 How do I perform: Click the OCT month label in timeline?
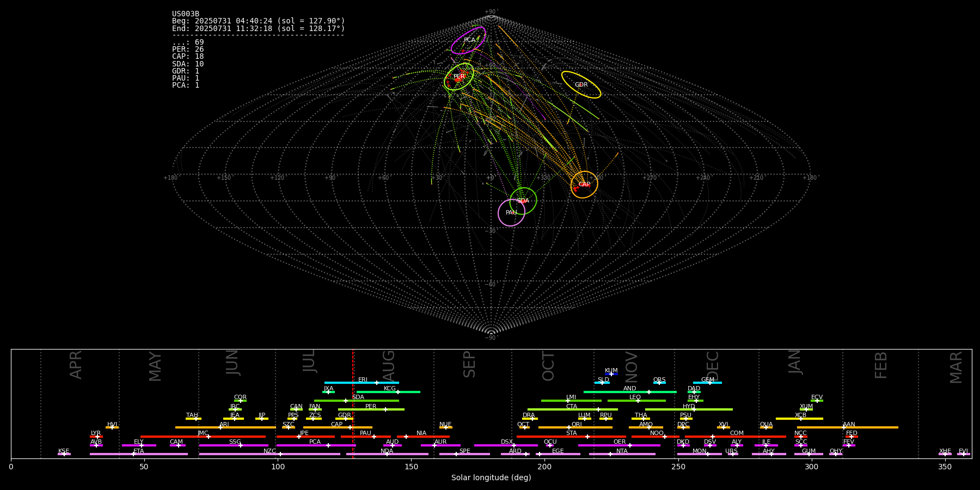(x=548, y=366)
